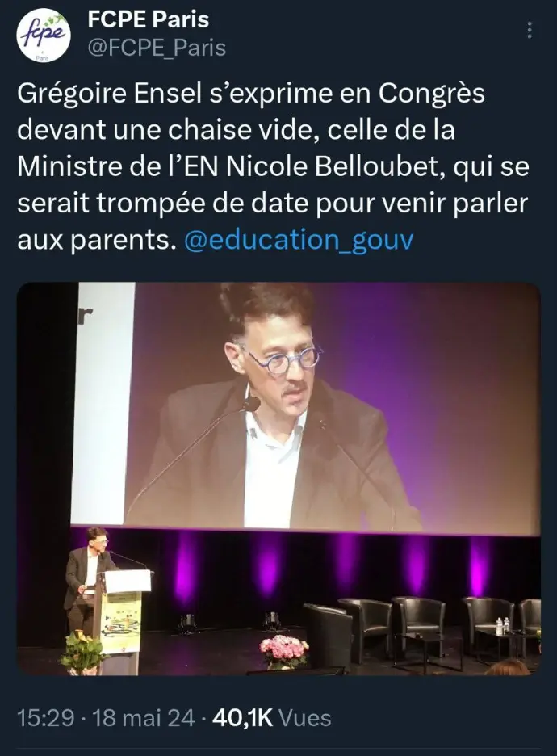Click the pink flower bouquet on stage
The width and height of the screenshot is (557, 756).
[x=283, y=651]
